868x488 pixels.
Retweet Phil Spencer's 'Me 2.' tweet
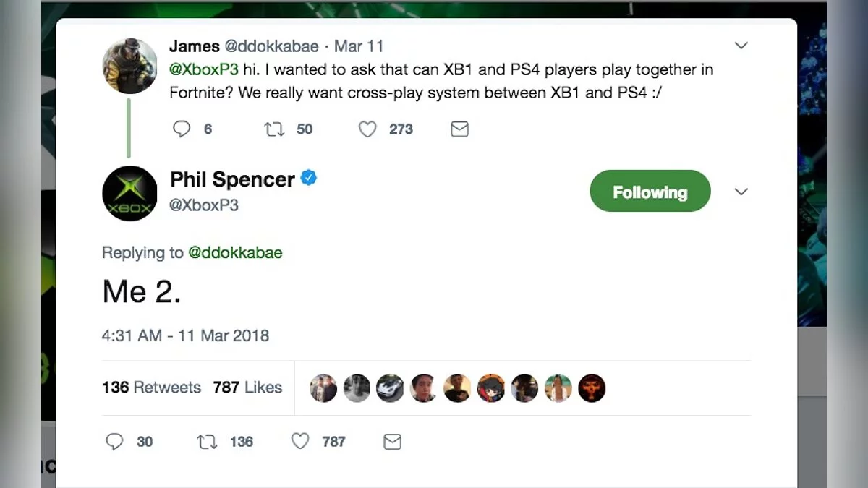(208, 441)
